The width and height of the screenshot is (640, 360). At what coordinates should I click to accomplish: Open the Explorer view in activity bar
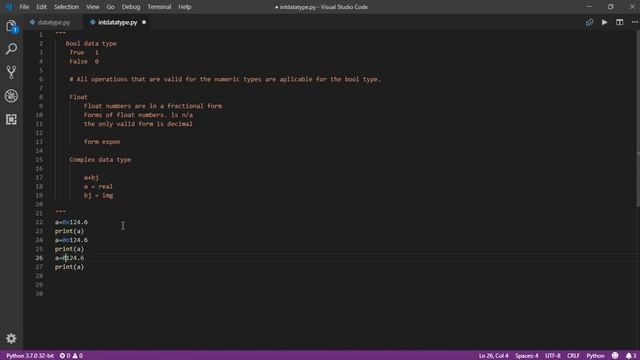point(11,26)
